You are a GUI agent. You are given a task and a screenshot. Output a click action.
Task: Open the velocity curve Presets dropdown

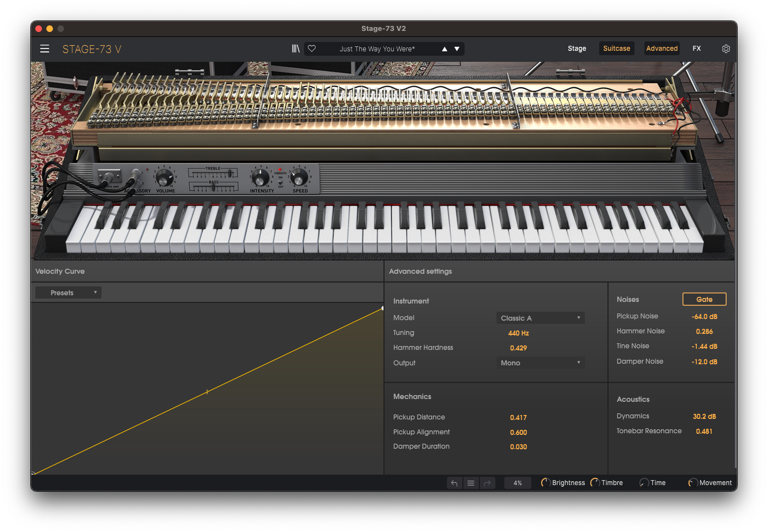tap(68, 292)
